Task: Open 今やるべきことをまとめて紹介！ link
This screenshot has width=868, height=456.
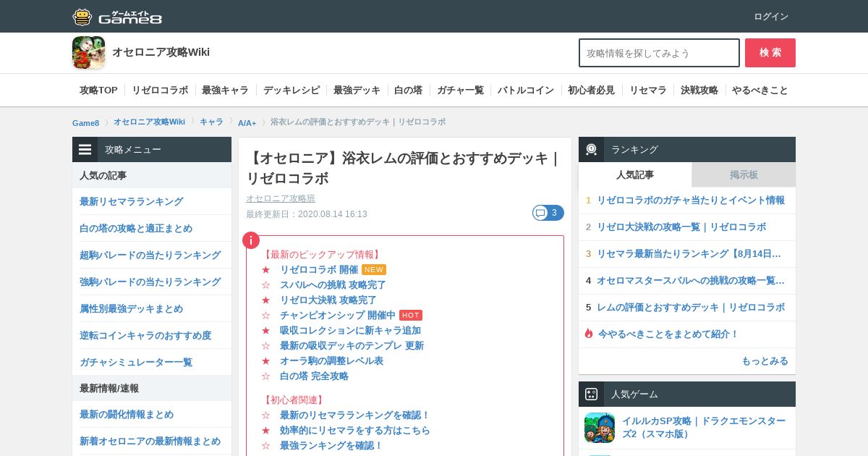Action: pyautogui.click(x=668, y=334)
